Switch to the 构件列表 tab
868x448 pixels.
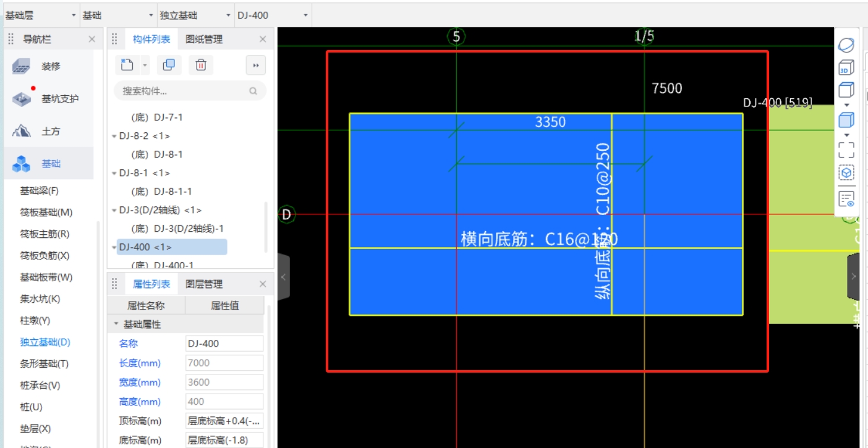pos(151,39)
